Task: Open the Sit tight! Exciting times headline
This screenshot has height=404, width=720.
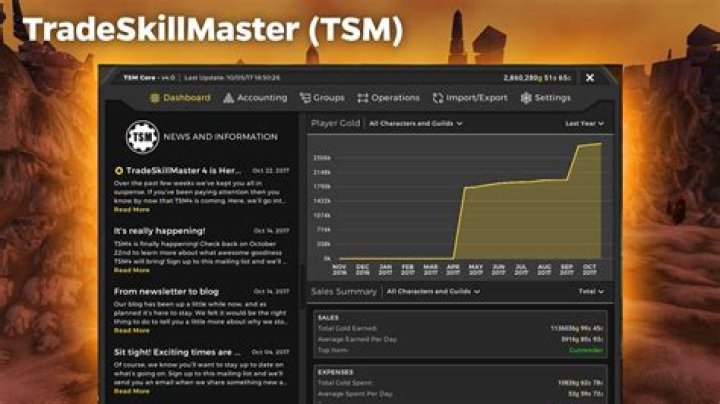Action: [177, 352]
